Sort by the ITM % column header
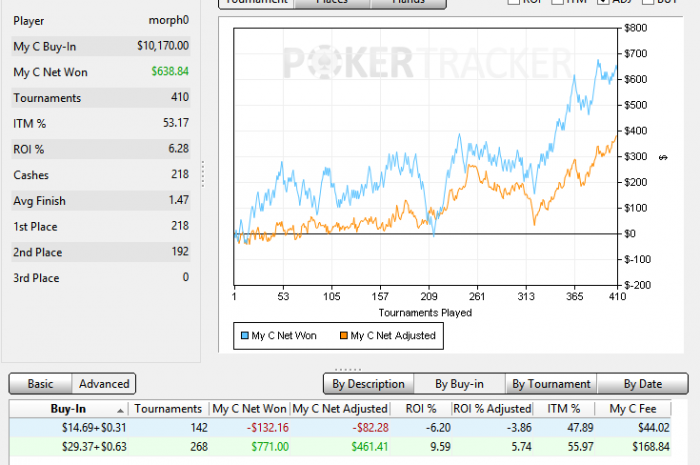Viewport: 700px width, 465px height. click(563, 409)
